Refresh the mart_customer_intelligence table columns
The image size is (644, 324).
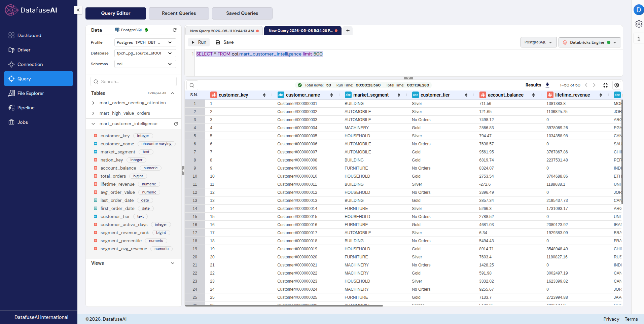pos(176,124)
